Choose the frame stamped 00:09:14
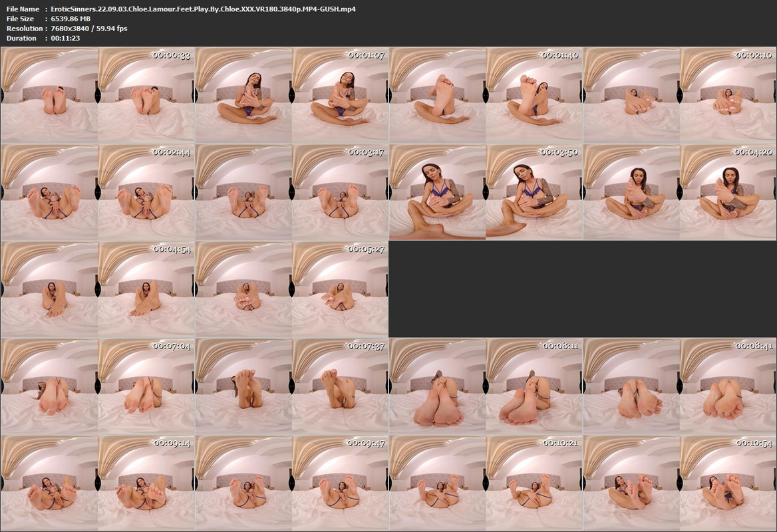This screenshot has width=777, height=532. click(x=97, y=483)
